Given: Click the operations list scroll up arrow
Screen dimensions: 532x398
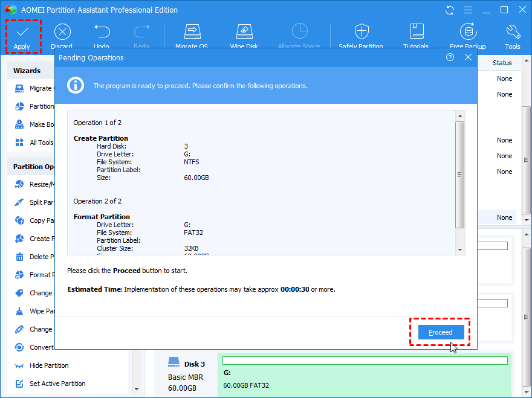Looking at the screenshot, I should [x=460, y=116].
